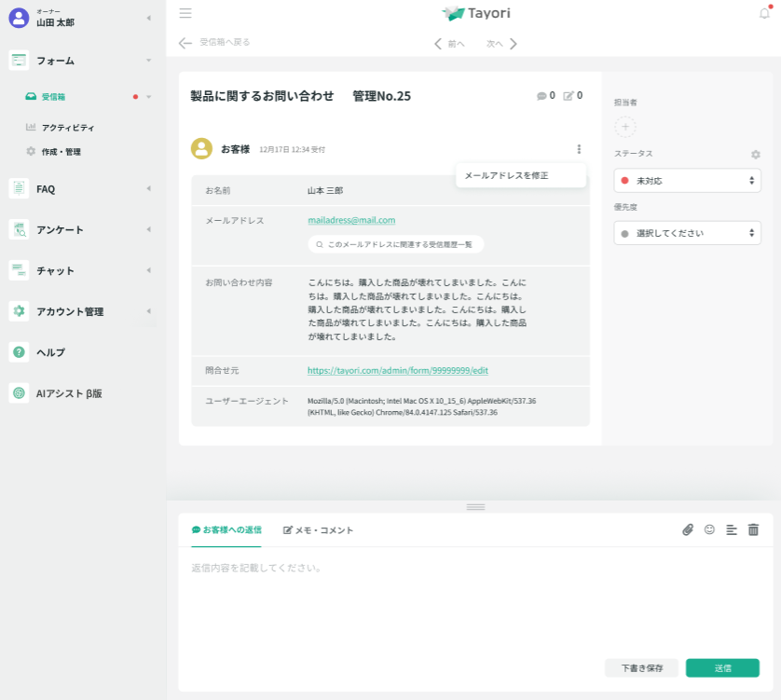This screenshot has height=700, width=781.
Task: Expand the 受信箱 submenu arrow
Action: pyautogui.click(x=148, y=97)
